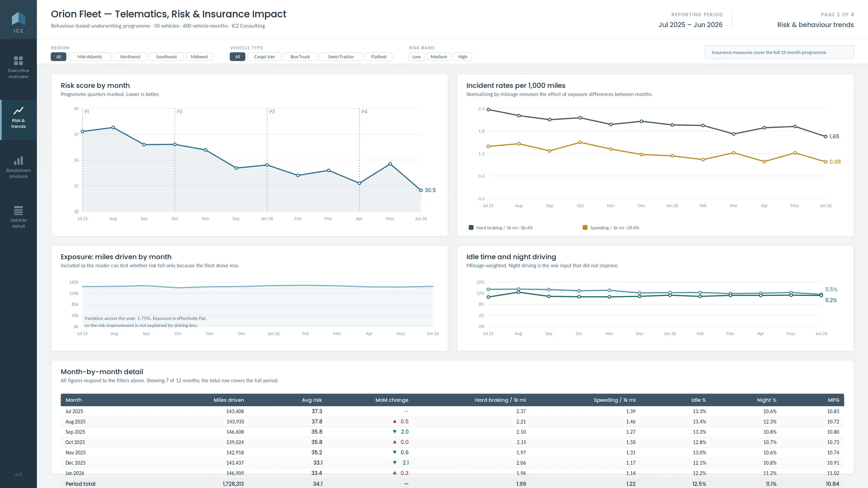Open Executive overview grid icon
The width and height of the screenshot is (868, 488).
coord(18,61)
